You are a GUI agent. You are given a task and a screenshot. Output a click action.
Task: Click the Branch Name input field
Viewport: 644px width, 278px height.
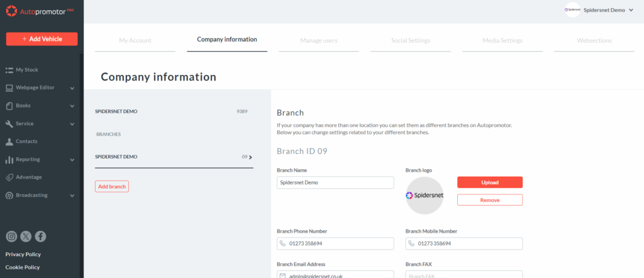pyautogui.click(x=335, y=182)
